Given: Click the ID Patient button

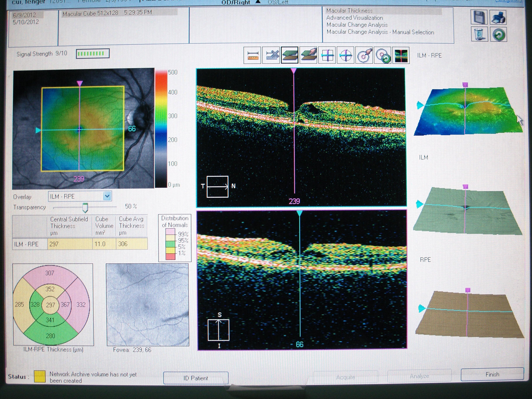Looking at the screenshot, I should [x=196, y=378].
